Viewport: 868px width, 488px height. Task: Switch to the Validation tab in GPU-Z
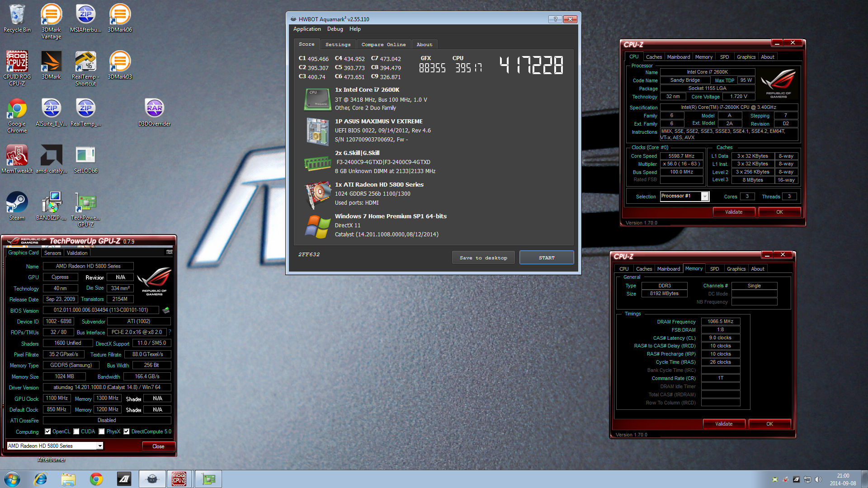pyautogui.click(x=77, y=253)
